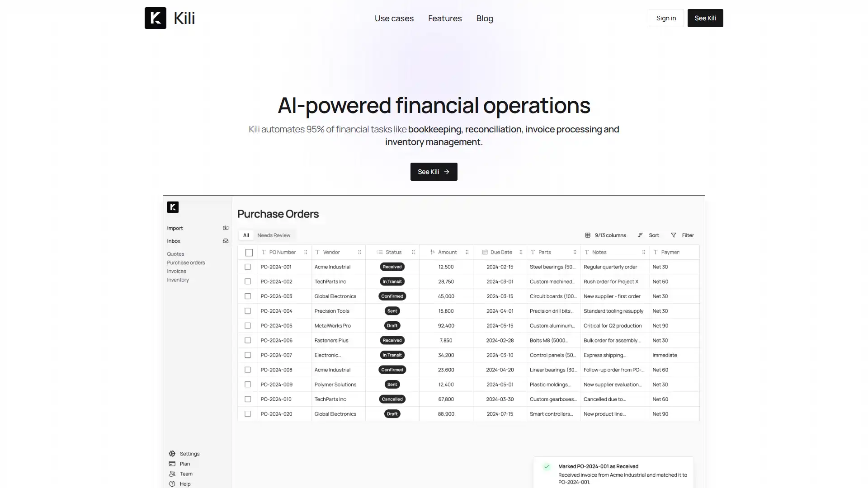Navigate to Invoices in sidebar
This screenshot has height=488, width=868.
click(x=176, y=271)
